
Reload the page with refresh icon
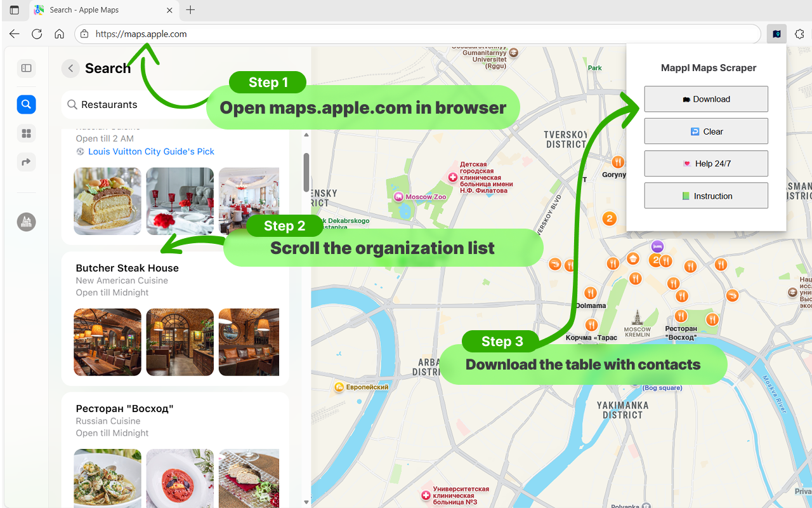coord(37,34)
